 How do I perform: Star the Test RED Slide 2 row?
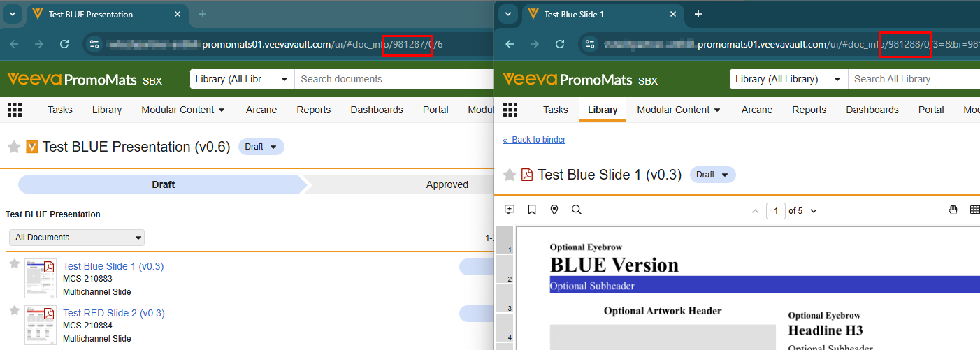pyautogui.click(x=14, y=311)
